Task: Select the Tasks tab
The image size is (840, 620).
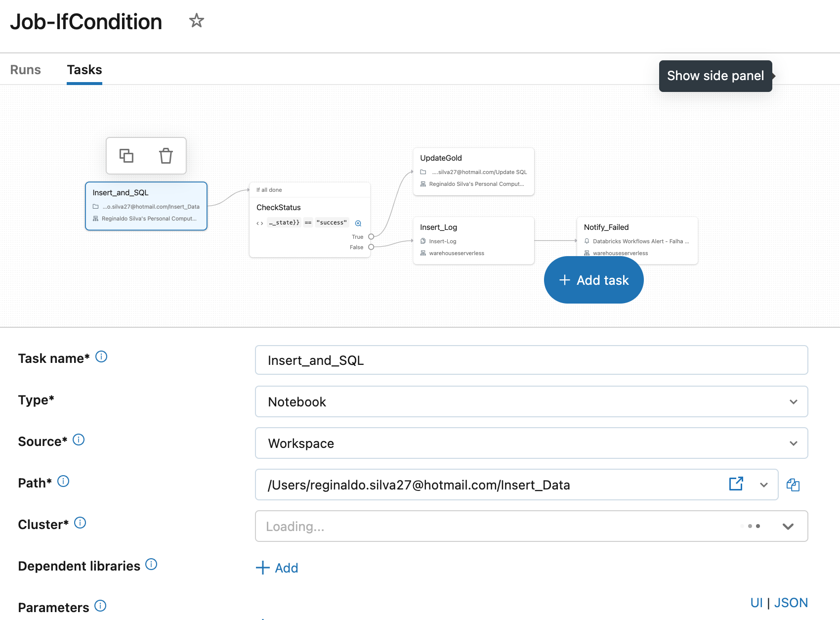Action: [84, 70]
